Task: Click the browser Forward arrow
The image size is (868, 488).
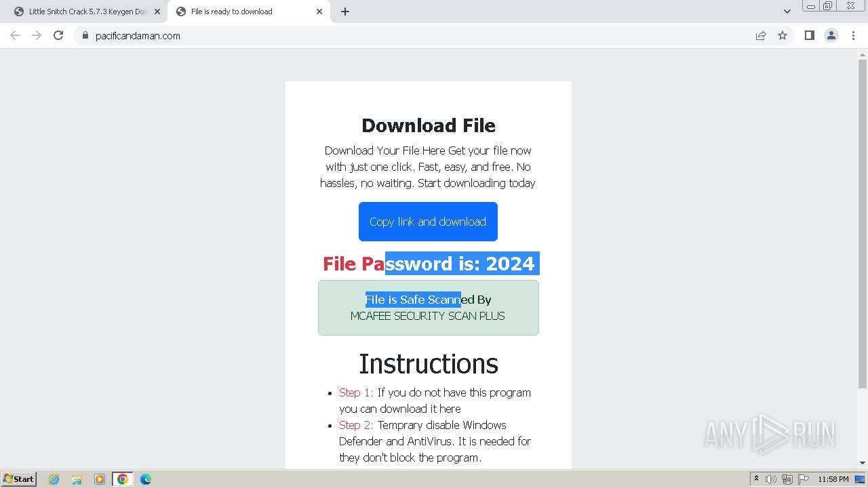Action: point(37,35)
